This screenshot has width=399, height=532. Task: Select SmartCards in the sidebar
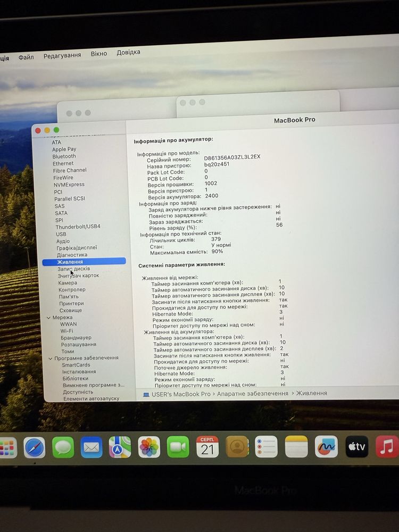76,365
